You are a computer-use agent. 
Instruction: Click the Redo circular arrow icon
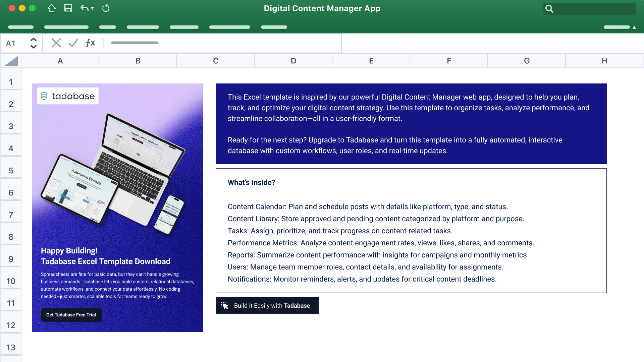tap(106, 8)
